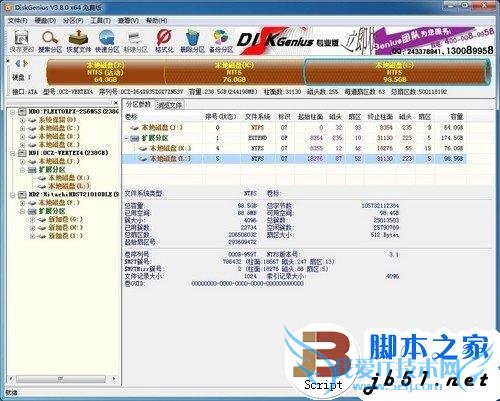Click the 扇区大小 value 512 Bytes
Screen dimensions: 500x401
385,235
